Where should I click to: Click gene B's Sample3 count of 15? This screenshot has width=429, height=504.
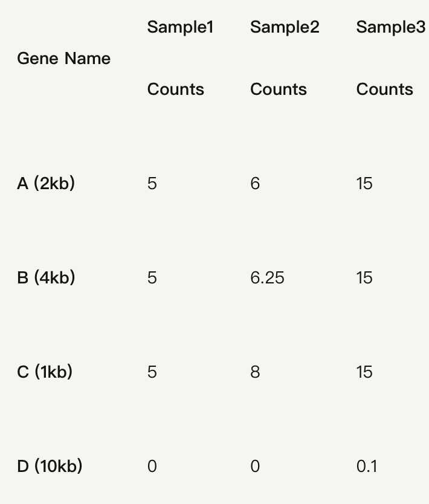[x=364, y=277]
